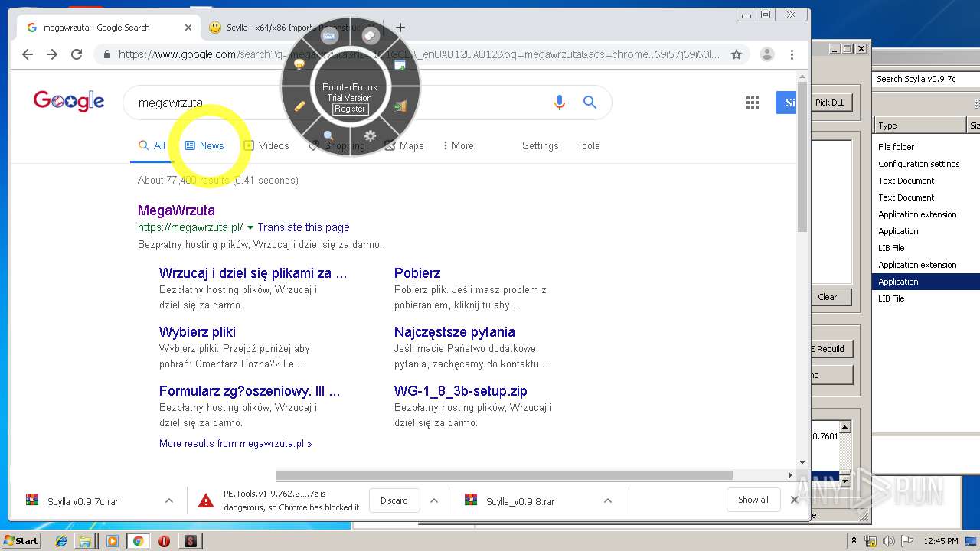The height and width of the screenshot is (551, 980).
Task: Open search Tools
Action: pos(589,145)
